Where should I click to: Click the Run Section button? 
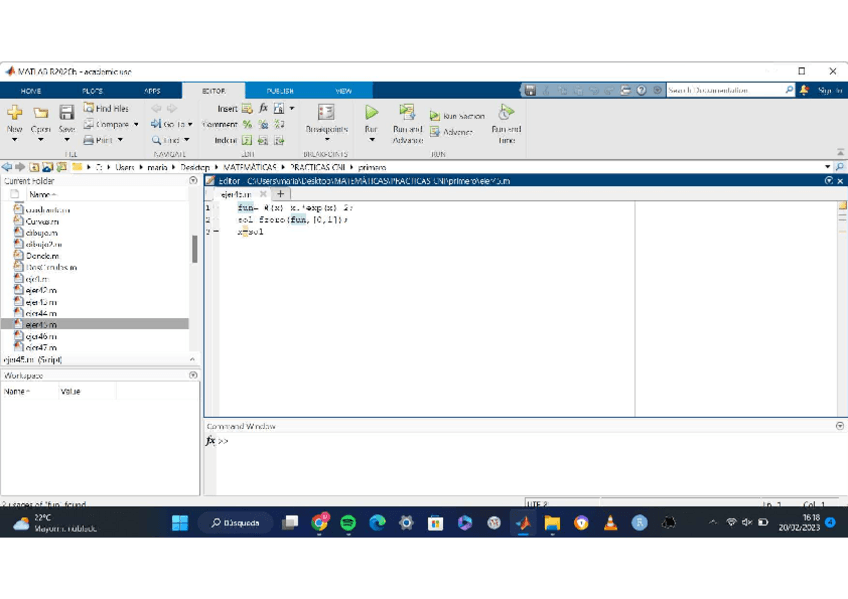point(457,116)
